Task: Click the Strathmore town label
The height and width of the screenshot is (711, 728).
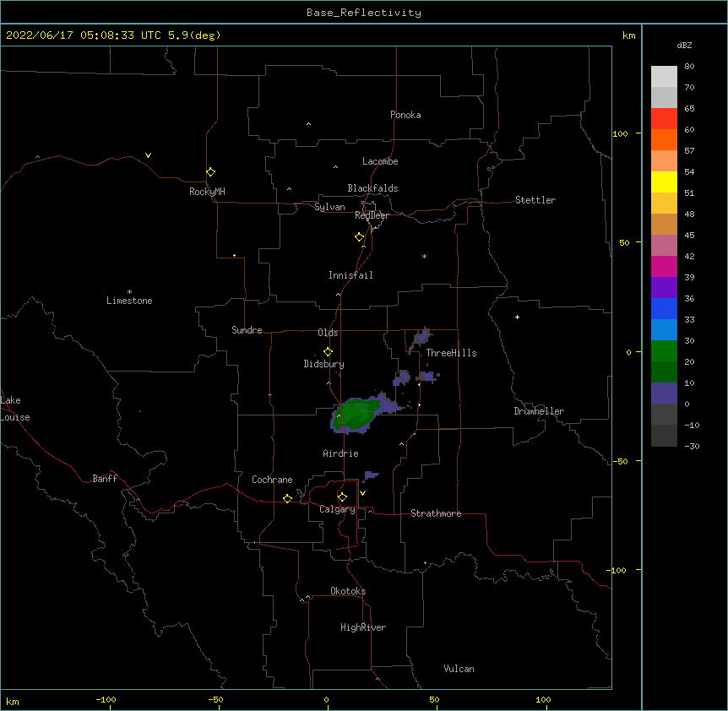Action: [436, 513]
